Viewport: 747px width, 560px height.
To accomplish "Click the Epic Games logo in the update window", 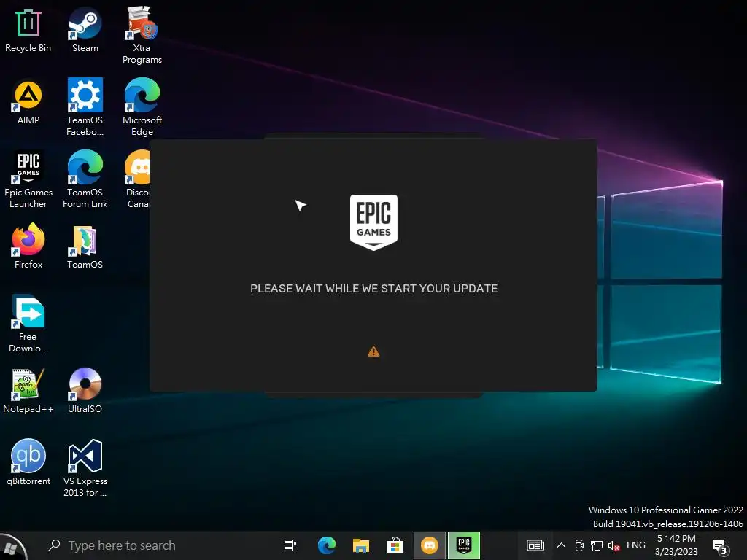I will pos(373,222).
